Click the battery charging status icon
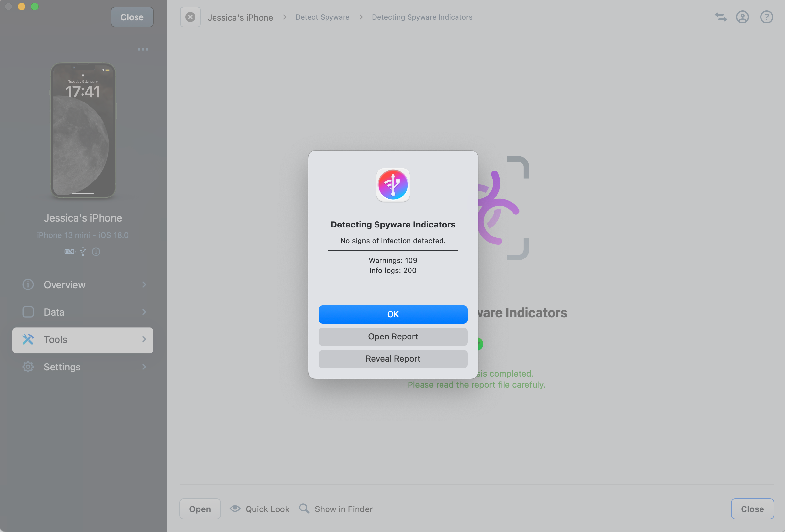The width and height of the screenshot is (785, 532). click(x=70, y=252)
